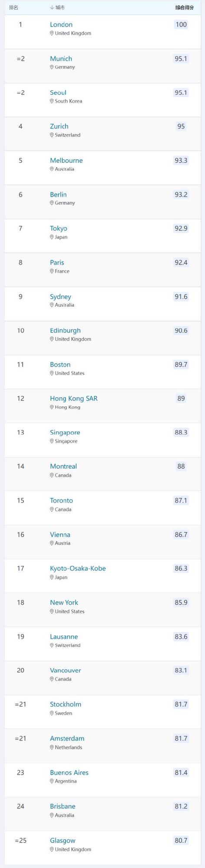This screenshot has height=868, width=205.
Task: Open the Tokyo city link
Action: click(59, 228)
